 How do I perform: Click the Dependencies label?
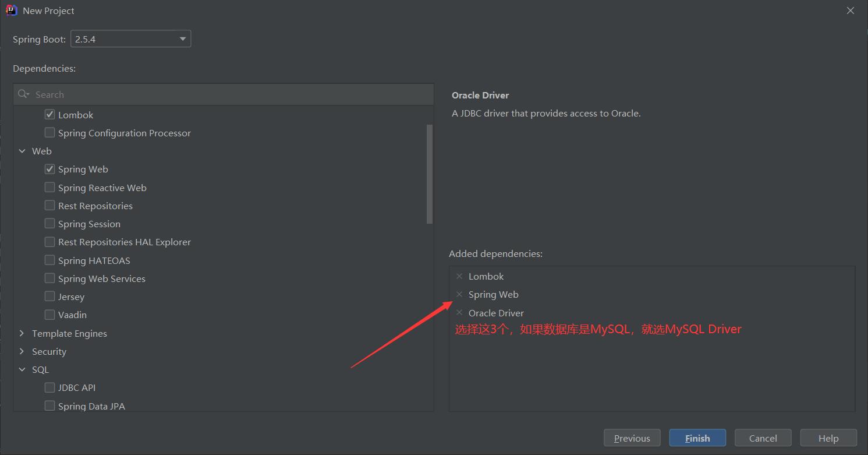(44, 68)
